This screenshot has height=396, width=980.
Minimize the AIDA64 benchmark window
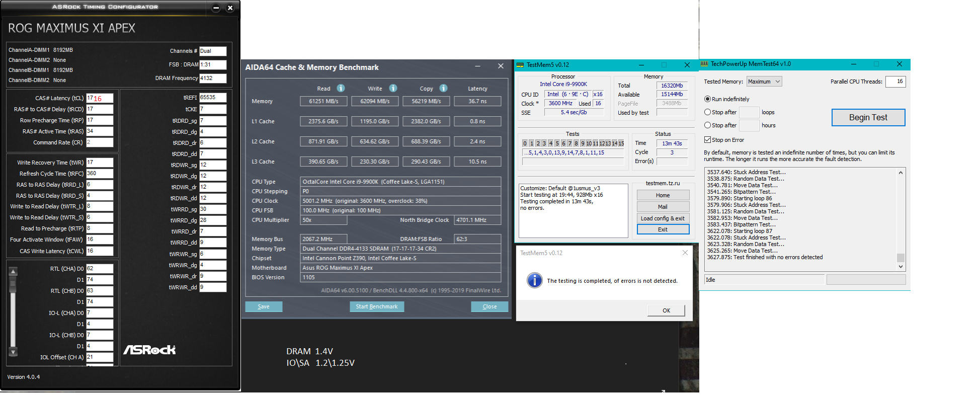tap(477, 66)
